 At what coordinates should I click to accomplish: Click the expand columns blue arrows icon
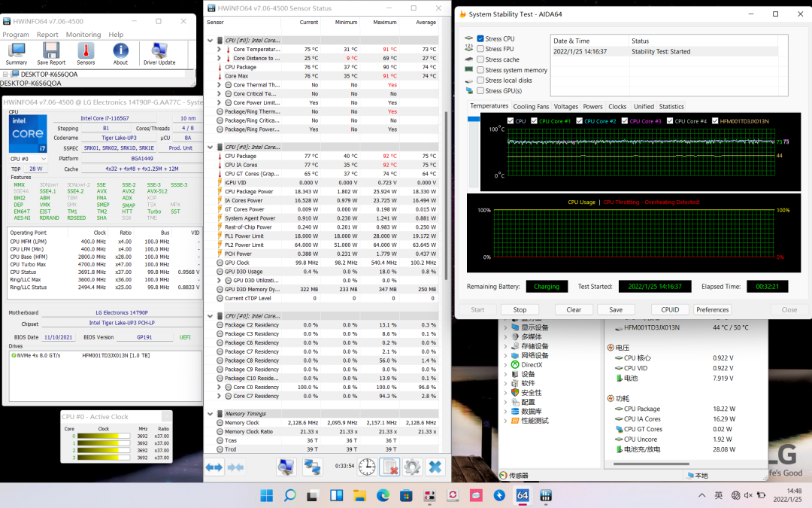click(x=214, y=467)
